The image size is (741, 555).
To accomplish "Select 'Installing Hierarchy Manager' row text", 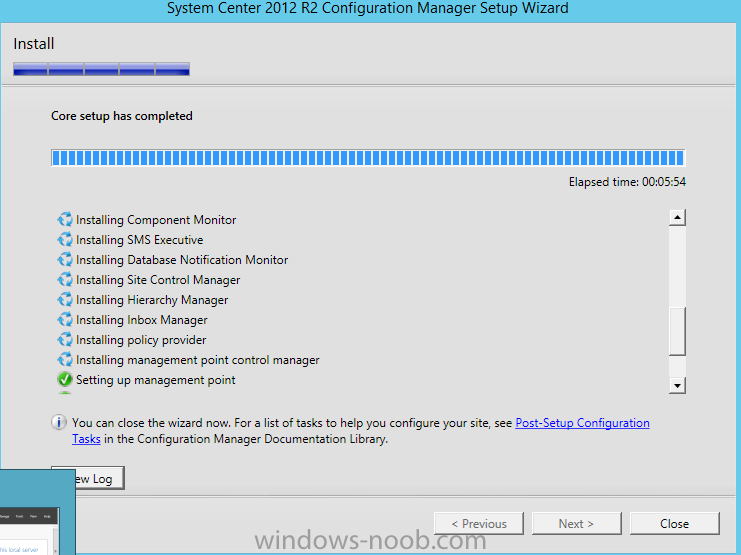I will click(x=152, y=300).
